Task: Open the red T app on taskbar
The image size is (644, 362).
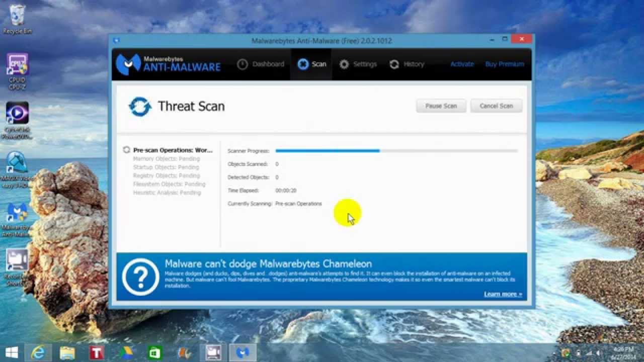Action: click(x=97, y=352)
